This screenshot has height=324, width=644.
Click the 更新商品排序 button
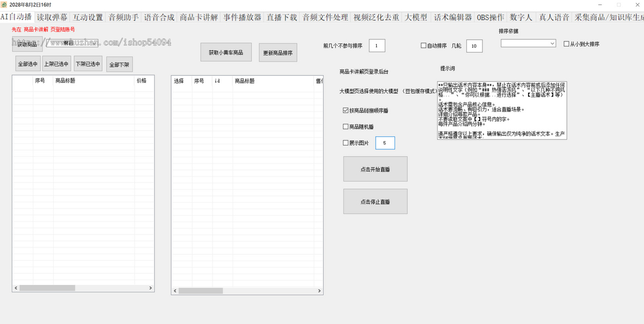coord(278,53)
